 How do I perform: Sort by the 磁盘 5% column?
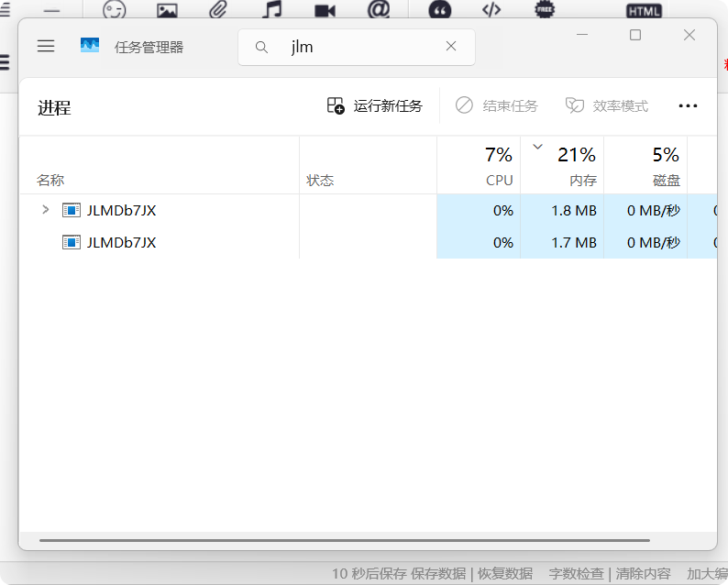(645, 165)
